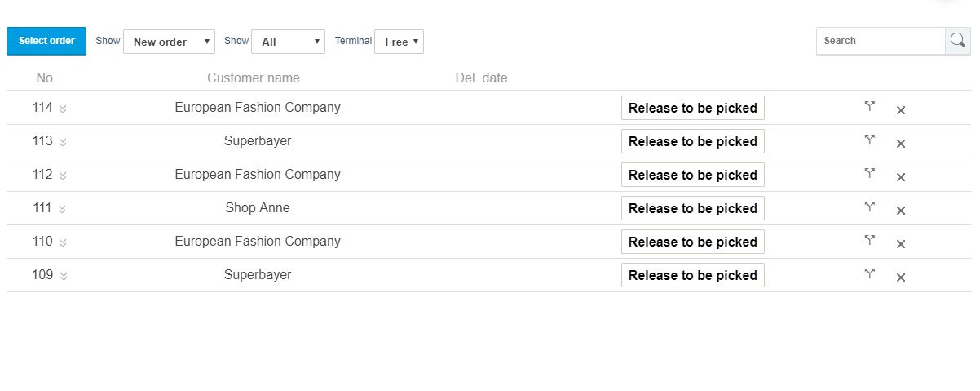Image resolution: width=980 pixels, height=391 pixels.
Task: Click the split icon for order 114
Action: click(869, 106)
